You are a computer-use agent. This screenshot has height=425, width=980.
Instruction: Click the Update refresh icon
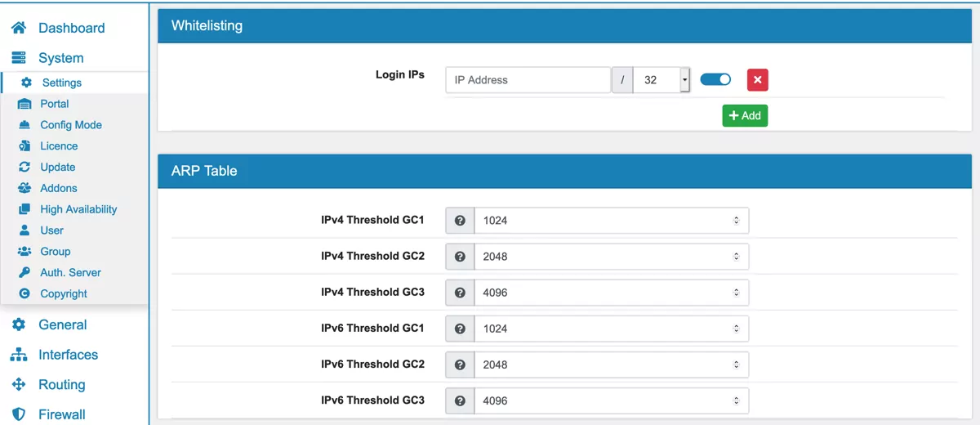24,167
